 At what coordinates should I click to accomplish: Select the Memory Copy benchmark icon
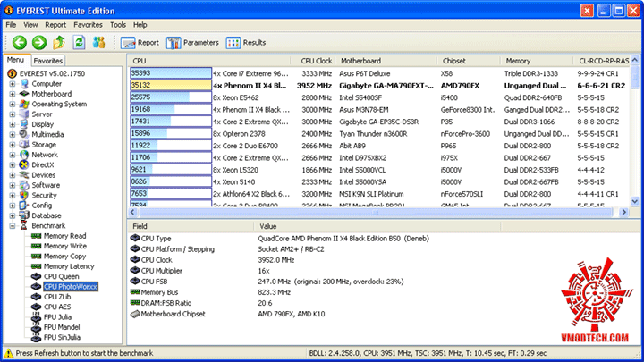point(36,257)
